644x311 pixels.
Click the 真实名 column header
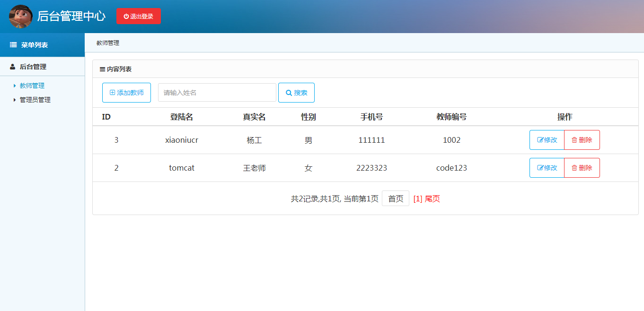[x=255, y=117]
